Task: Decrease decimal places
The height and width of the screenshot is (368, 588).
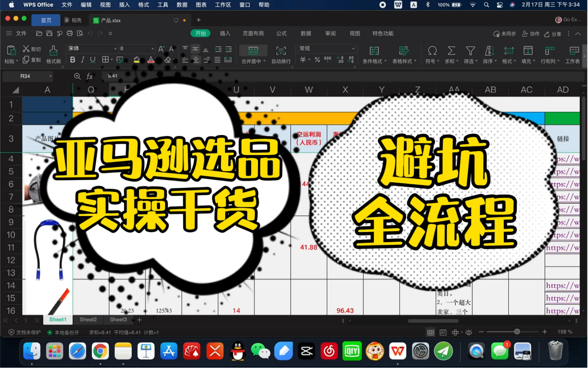Action: 351,59
